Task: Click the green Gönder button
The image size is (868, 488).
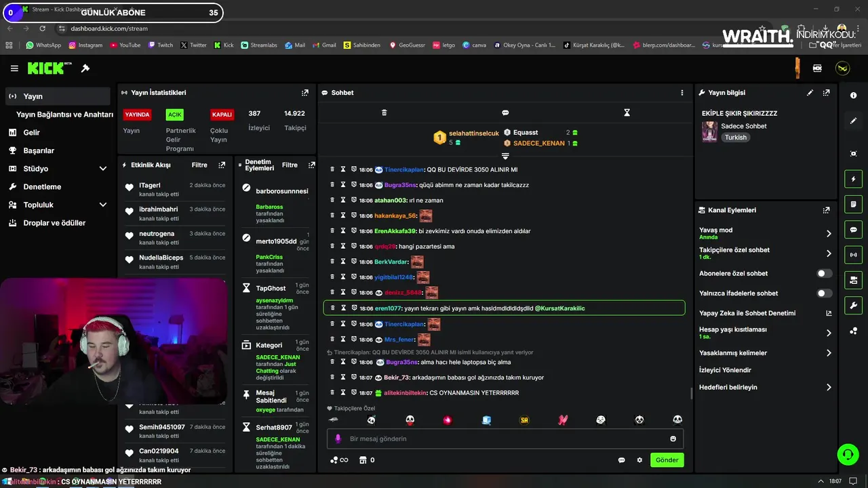Action: click(667, 460)
